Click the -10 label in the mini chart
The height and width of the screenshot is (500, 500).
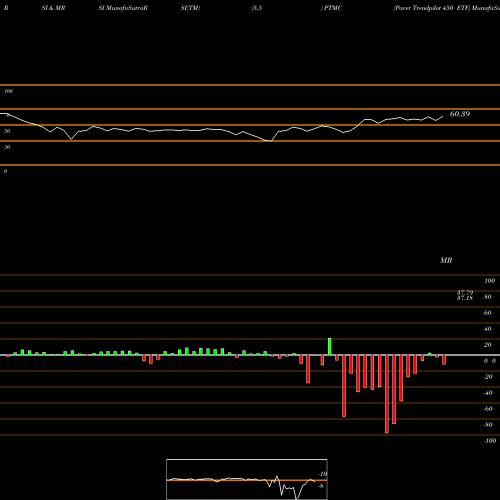point(323,474)
